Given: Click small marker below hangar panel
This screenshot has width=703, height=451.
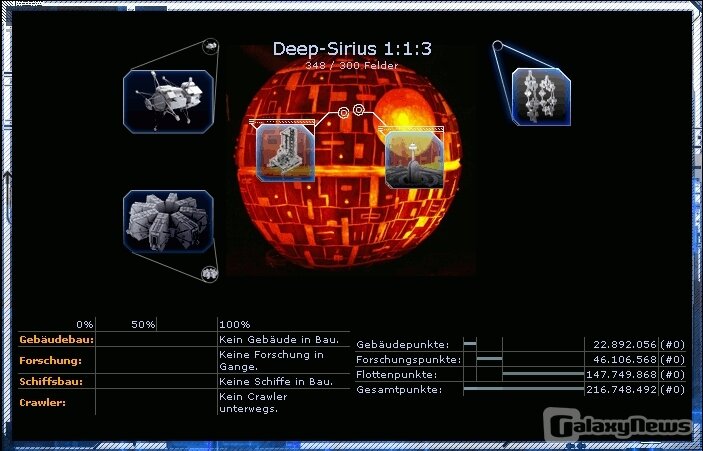Looking at the screenshot, I should coord(209,273).
